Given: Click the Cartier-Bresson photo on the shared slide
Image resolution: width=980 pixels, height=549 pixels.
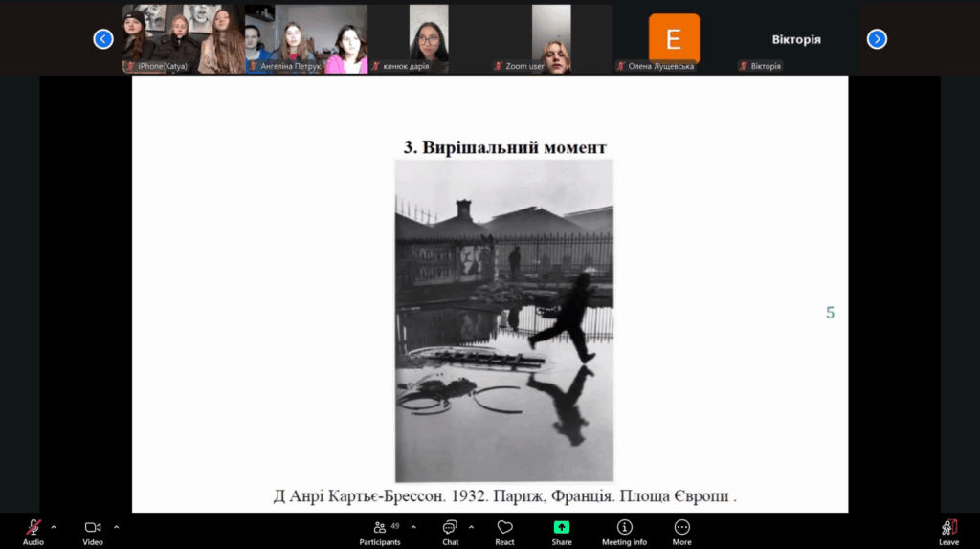Looking at the screenshot, I should pyautogui.click(x=504, y=320).
